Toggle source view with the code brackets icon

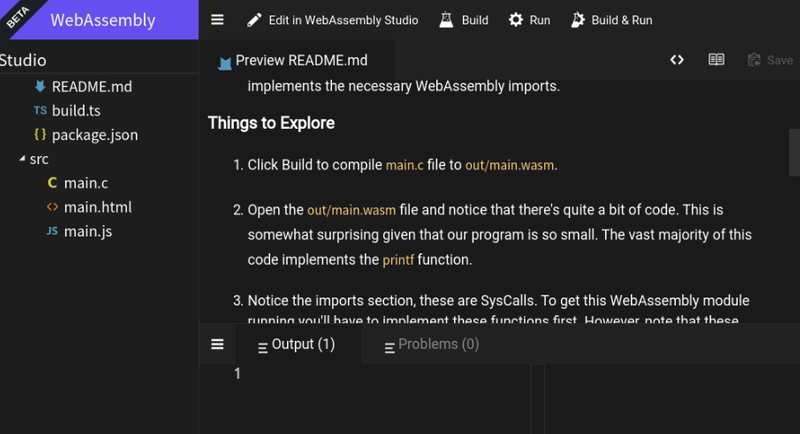tap(677, 60)
